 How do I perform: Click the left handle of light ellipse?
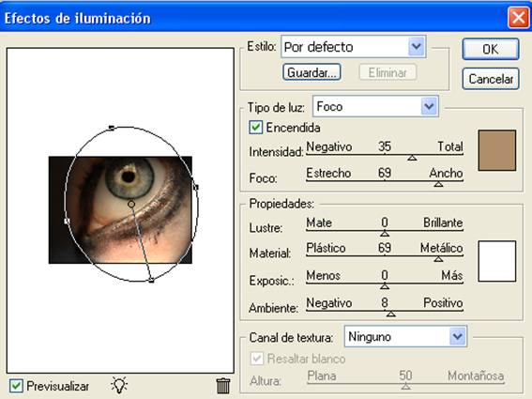pyautogui.click(x=67, y=221)
